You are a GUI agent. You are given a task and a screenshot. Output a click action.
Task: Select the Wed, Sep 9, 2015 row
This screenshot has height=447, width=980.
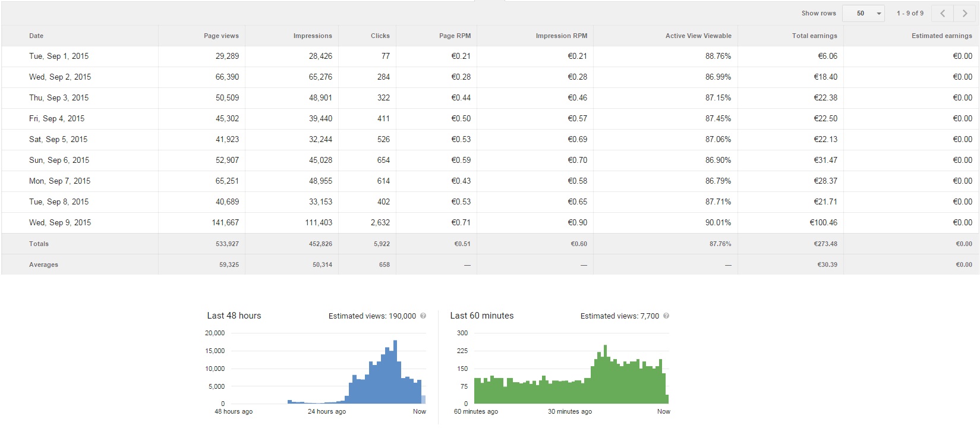(x=60, y=222)
